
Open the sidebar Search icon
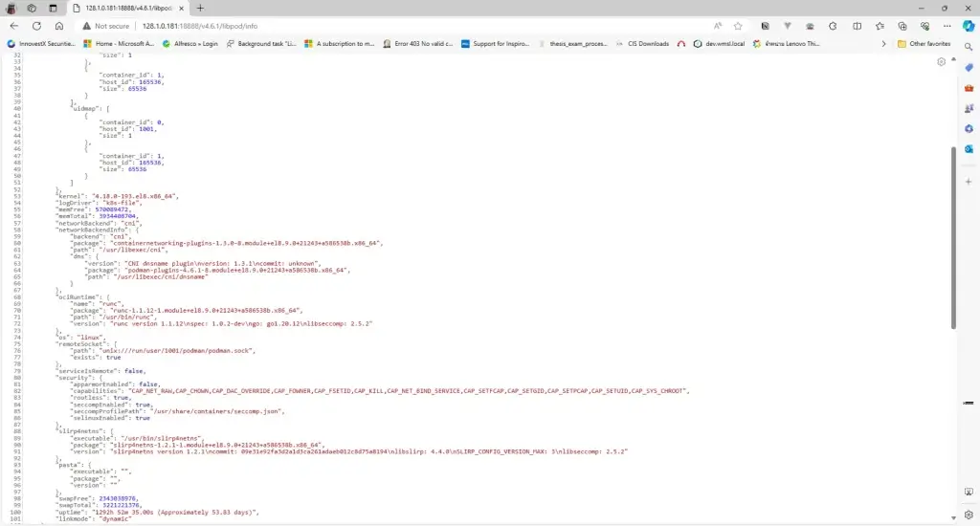tap(969, 47)
